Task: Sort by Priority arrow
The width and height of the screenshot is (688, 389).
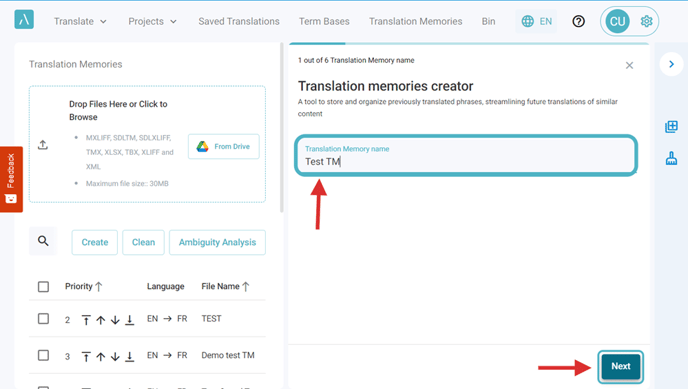Action: pyautogui.click(x=99, y=287)
